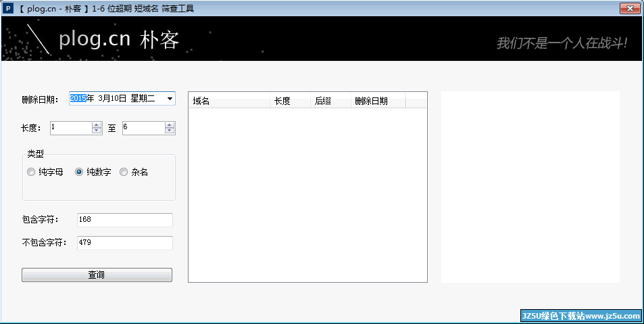Click the 3月10日 portion of the date

pyautogui.click(x=113, y=98)
